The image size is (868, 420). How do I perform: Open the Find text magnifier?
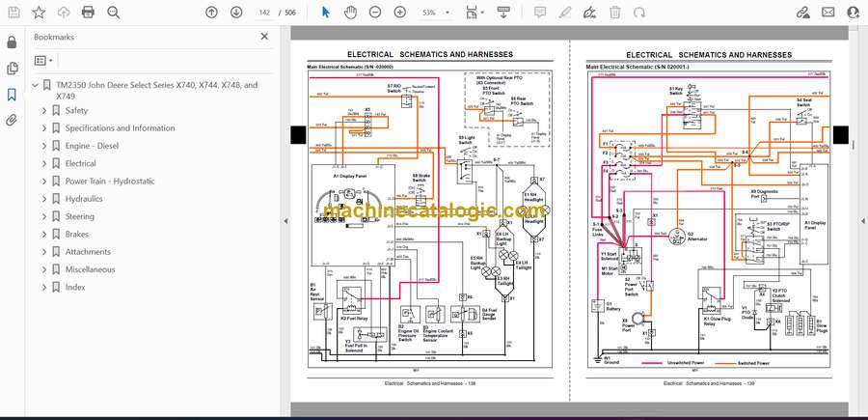114,13
